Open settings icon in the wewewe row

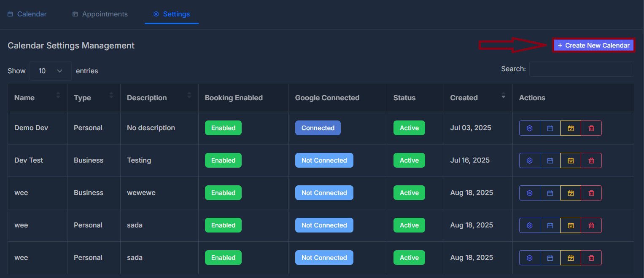(x=530, y=193)
